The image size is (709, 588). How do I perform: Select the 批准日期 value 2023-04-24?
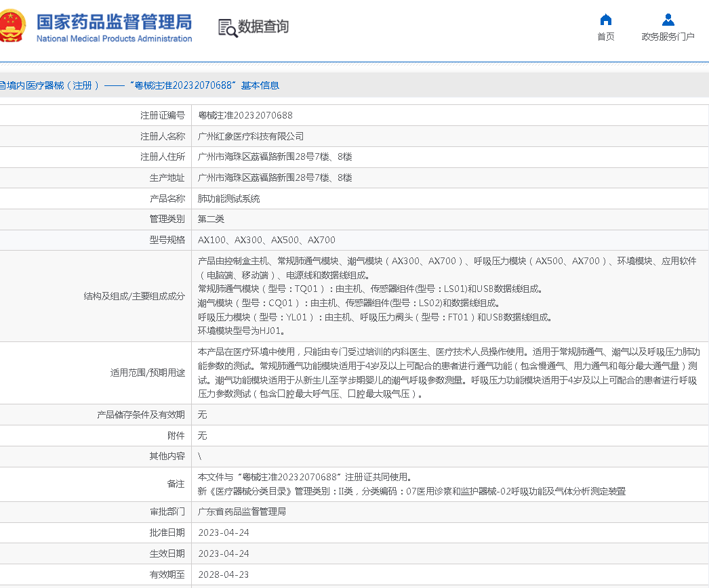pyautogui.click(x=224, y=533)
